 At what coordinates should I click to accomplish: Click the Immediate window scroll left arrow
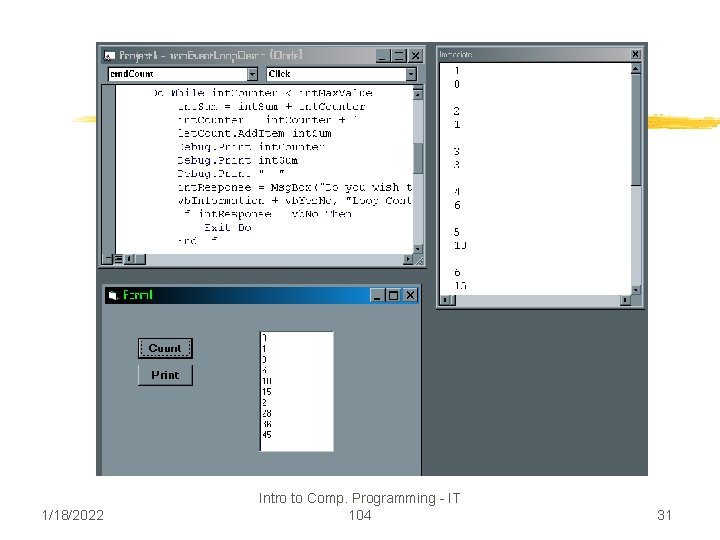coord(444,300)
